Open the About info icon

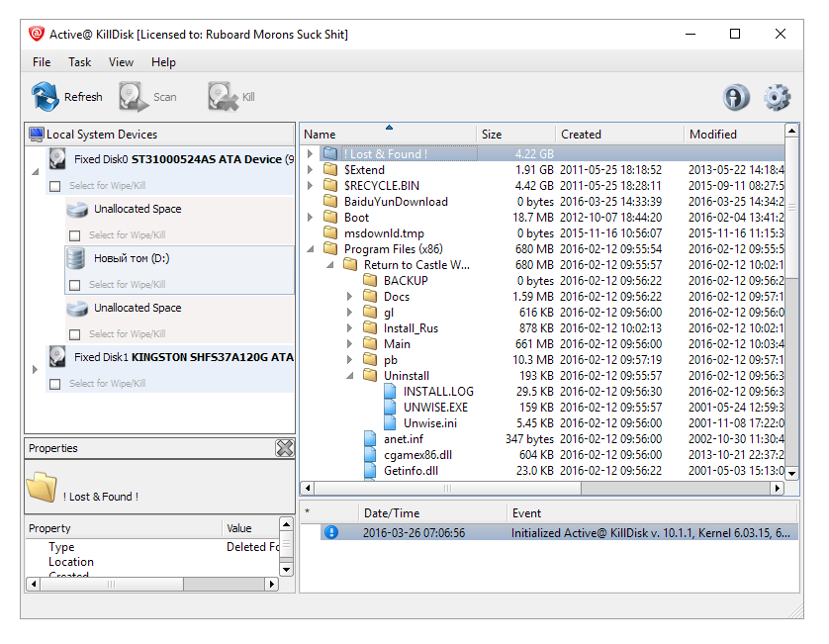click(736, 97)
